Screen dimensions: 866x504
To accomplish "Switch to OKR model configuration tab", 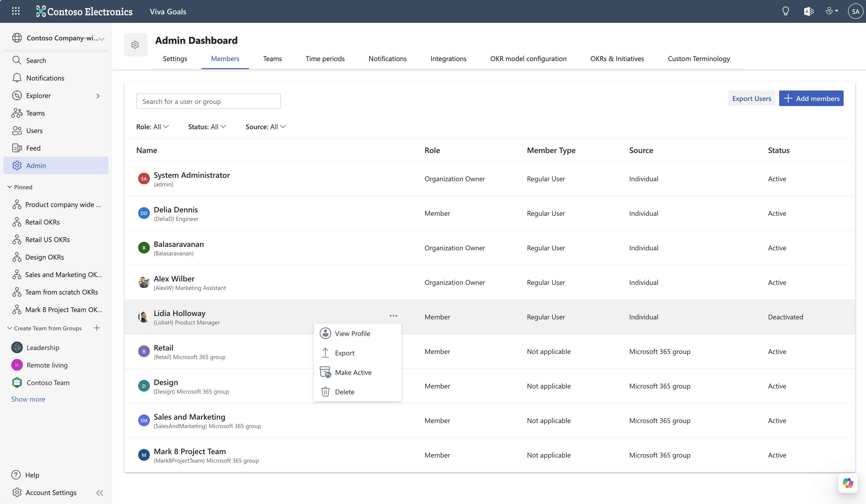I will tap(528, 59).
